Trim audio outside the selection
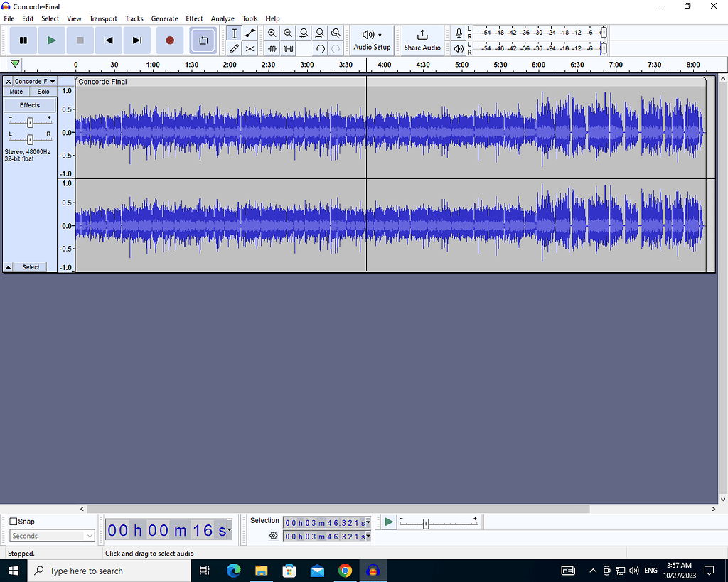Screen dimensions: 728x582 click(273, 48)
